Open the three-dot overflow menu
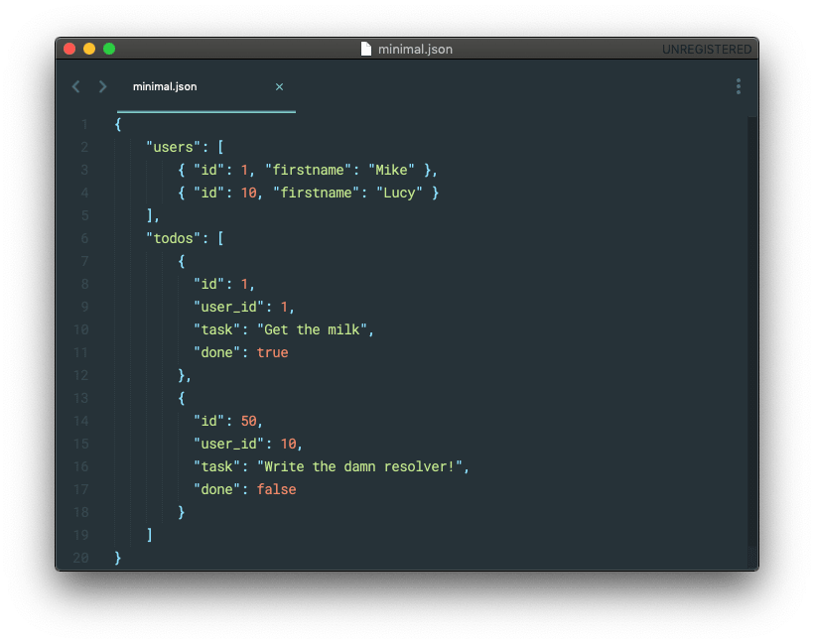The height and width of the screenshot is (644, 814). point(738,86)
